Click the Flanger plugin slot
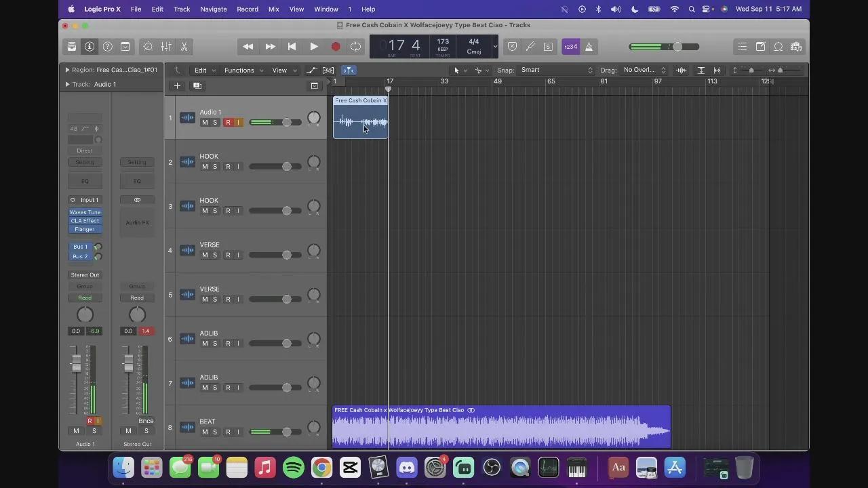The image size is (868, 488). pyautogui.click(x=85, y=229)
